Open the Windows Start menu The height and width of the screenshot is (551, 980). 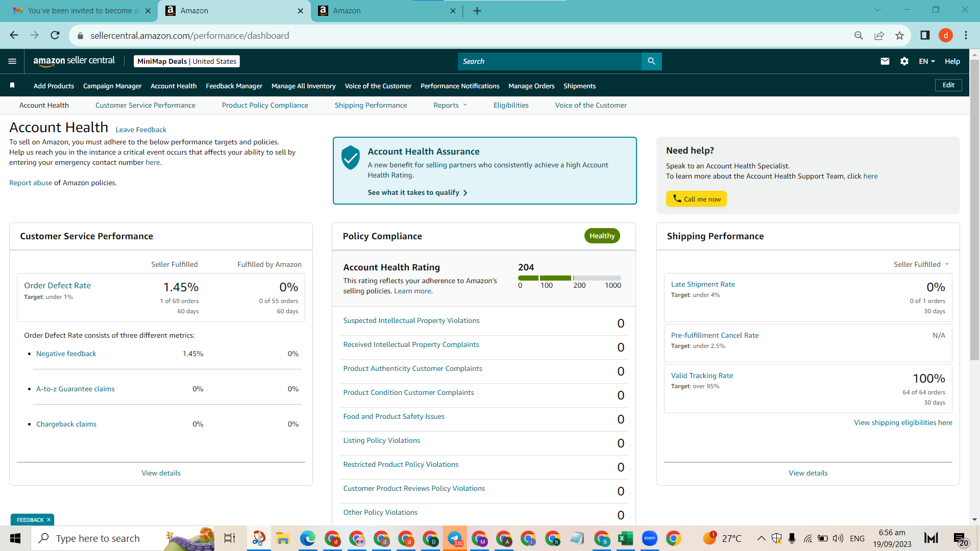15,538
